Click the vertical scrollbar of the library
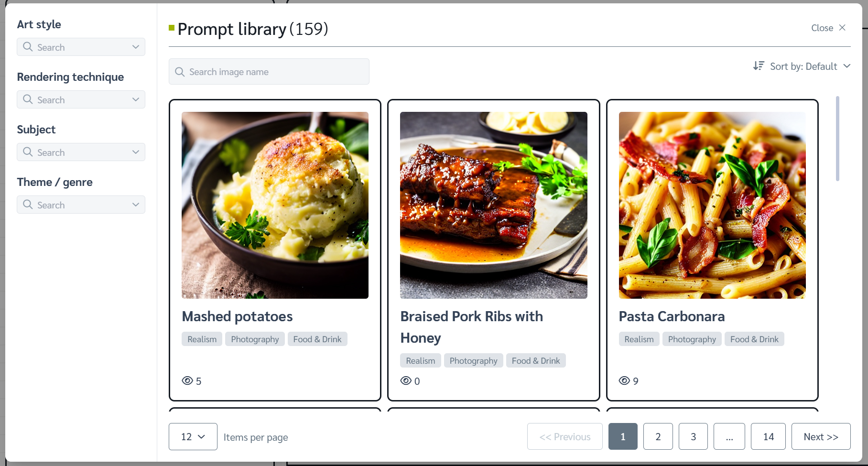Image resolution: width=868 pixels, height=466 pixels. point(837,139)
